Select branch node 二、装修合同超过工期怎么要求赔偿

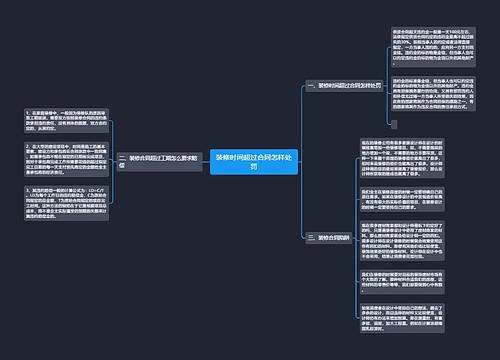[x=160, y=162]
